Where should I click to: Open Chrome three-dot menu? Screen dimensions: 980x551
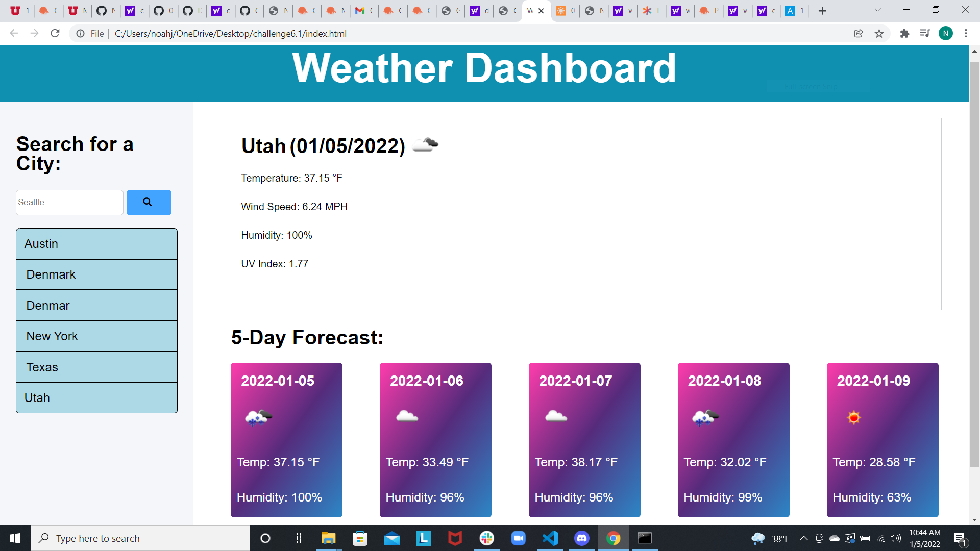[x=966, y=33]
